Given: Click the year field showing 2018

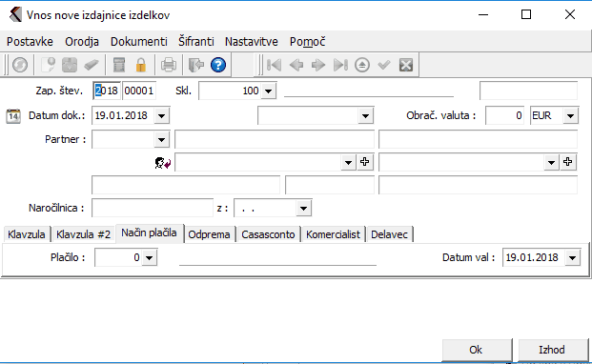Looking at the screenshot, I should tap(107, 91).
